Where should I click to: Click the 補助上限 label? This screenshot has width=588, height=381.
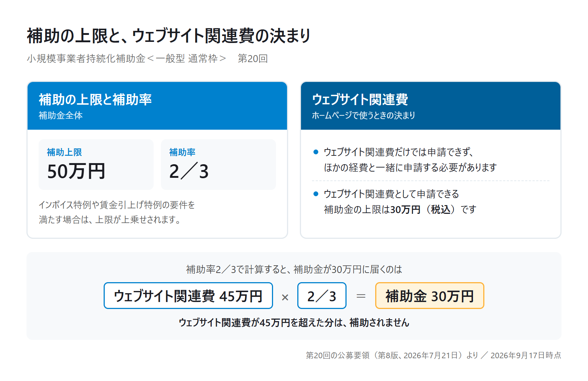tap(64, 152)
